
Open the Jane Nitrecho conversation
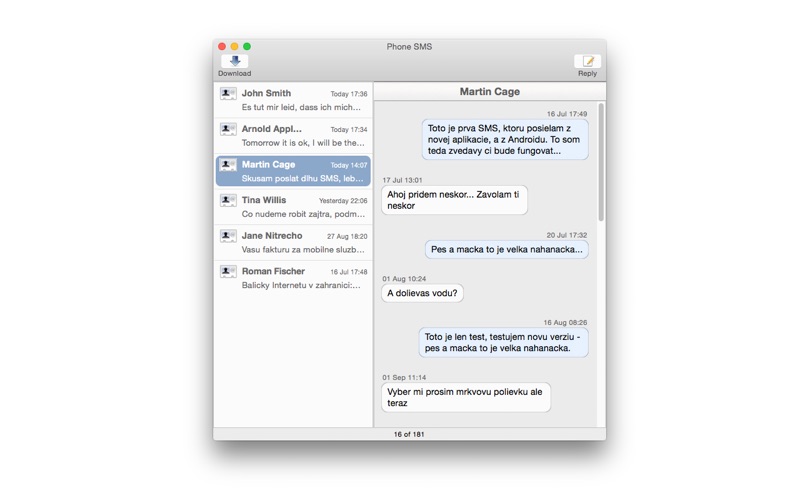pyautogui.click(x=293, y=242)
